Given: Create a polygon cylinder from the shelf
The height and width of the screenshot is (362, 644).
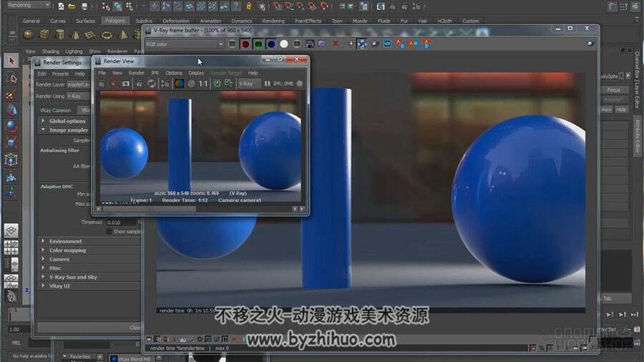Looking at the screenshot, I should click(60, 34).
